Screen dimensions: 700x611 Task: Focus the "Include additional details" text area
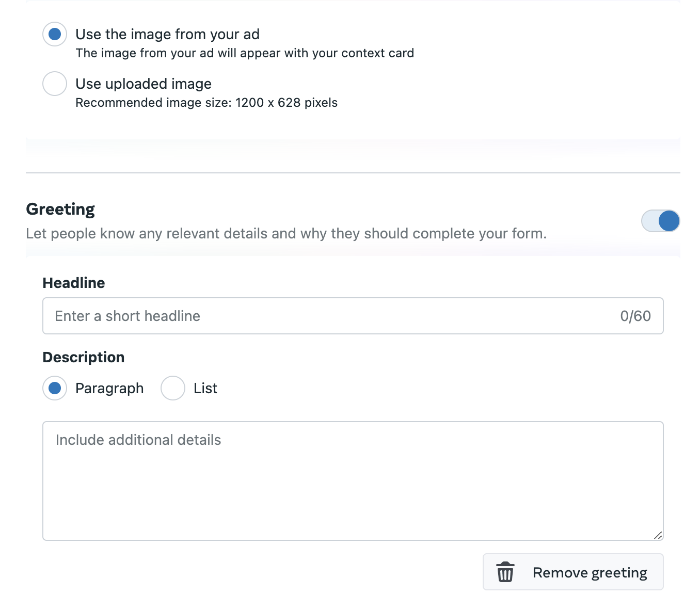pyautogui.click(x=353, y=481)
